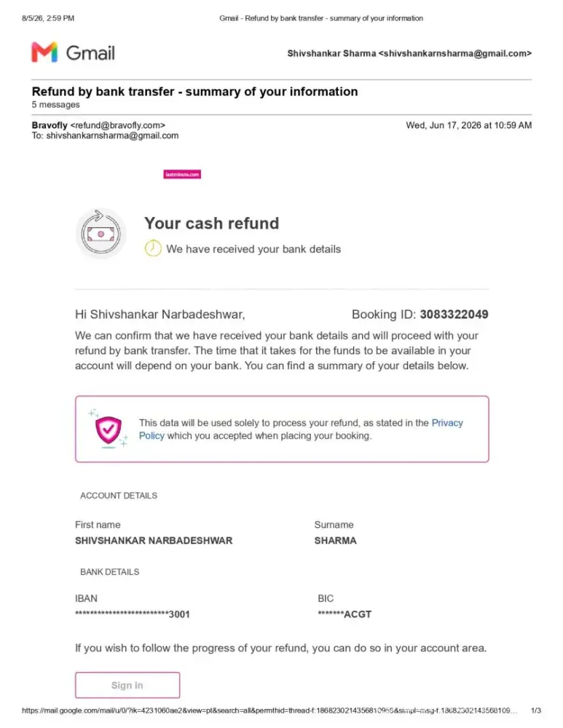Click the pink shield checkmark icon

[x=109, y=430]
